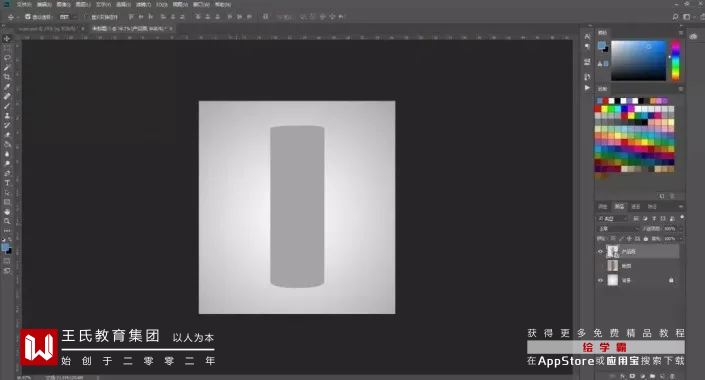
Task: Select the Eyedropper tool
Action: [x=7, y=87]
